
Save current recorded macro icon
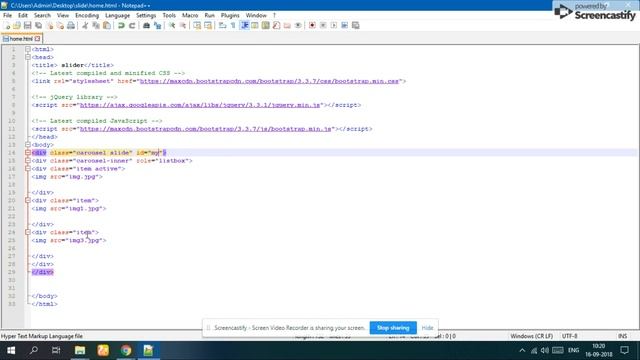(x=356, y=25)
